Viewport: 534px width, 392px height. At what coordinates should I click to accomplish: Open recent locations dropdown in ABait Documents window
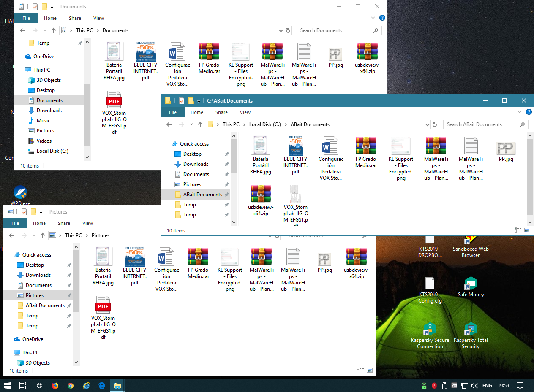point(191,124)
